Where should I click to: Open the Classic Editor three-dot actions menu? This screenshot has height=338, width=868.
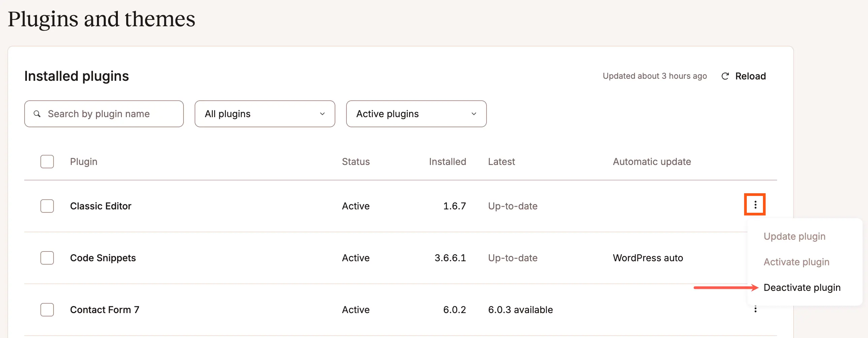[755, 205]
